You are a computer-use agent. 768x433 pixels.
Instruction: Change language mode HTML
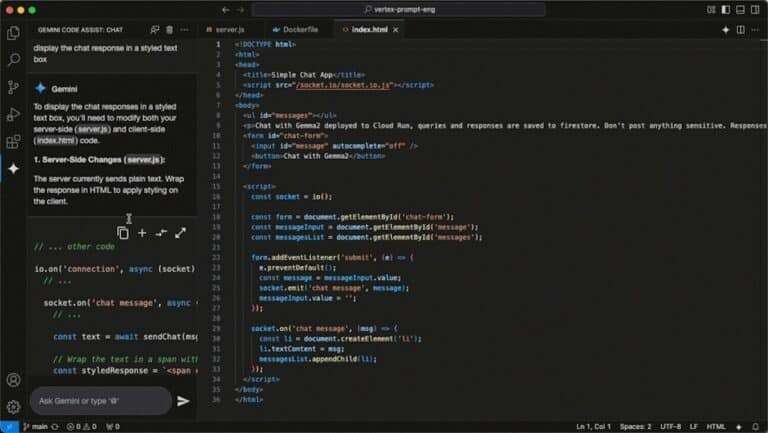point(716,427)
